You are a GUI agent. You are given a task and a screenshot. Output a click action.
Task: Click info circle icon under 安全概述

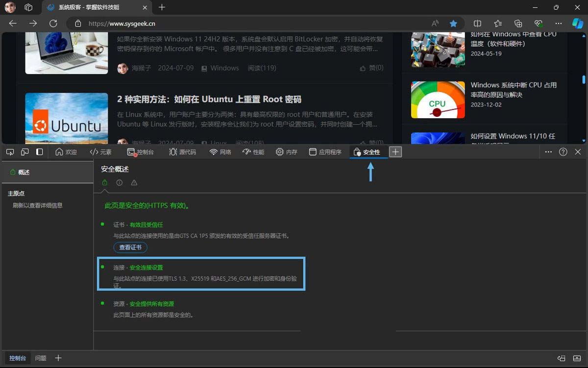pyautogui.click(x=119, y=183)
